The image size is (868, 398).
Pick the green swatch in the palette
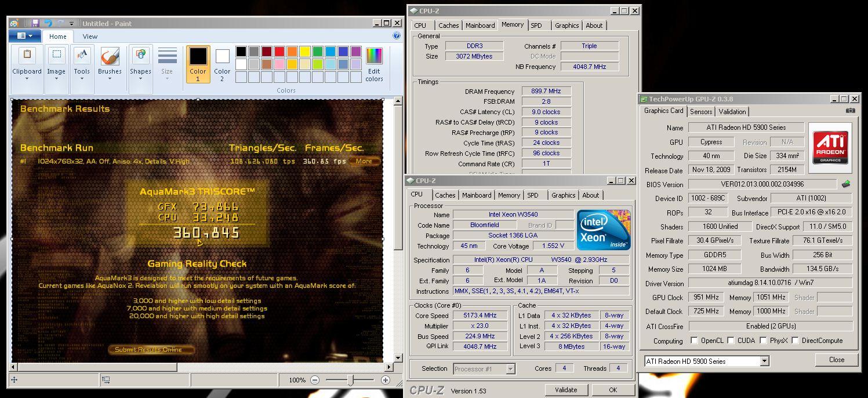[x=317, y=52]
